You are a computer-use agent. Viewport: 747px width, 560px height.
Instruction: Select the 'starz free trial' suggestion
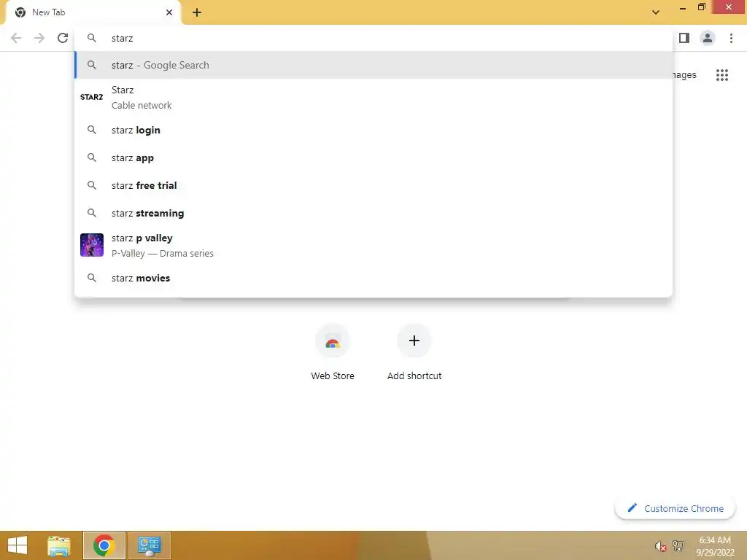coord(373,185)
